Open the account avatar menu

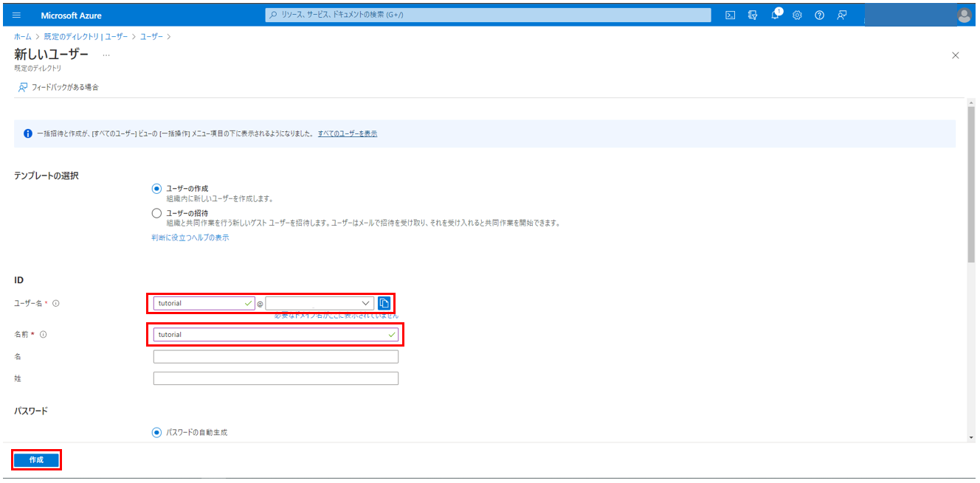(964, 15)
